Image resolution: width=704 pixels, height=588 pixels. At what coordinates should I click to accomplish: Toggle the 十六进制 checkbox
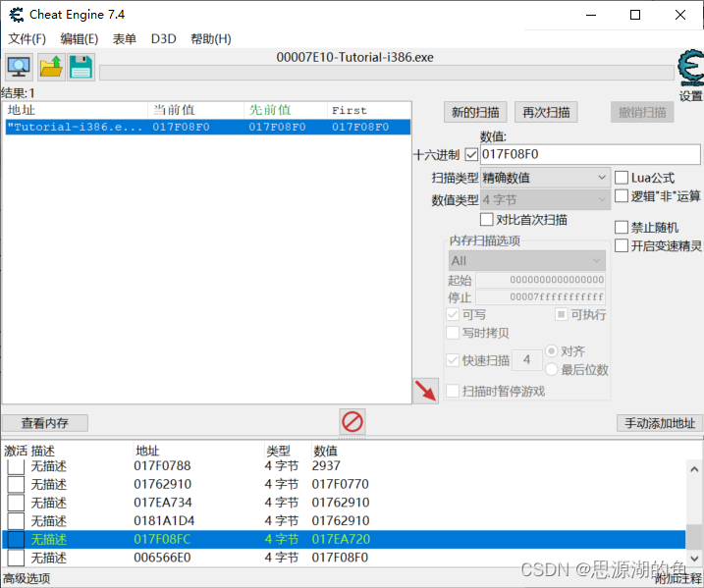click(471, 155)
